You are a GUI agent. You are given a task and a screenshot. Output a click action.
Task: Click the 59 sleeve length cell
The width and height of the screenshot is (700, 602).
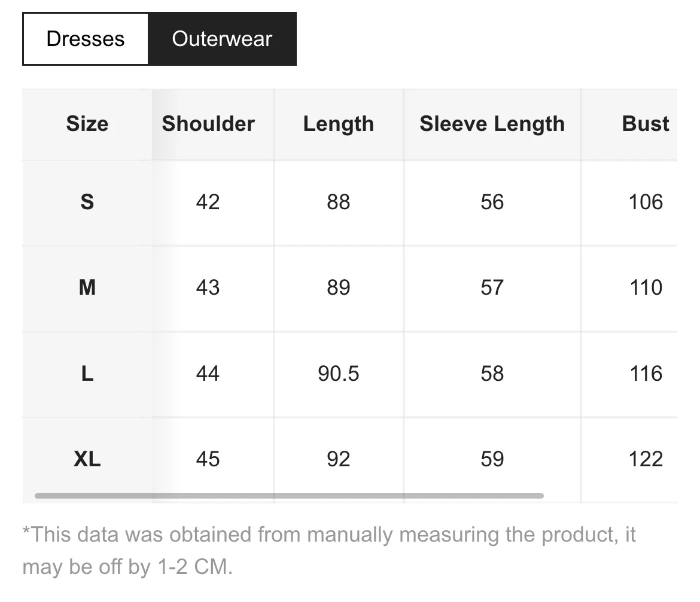(492, 459)
